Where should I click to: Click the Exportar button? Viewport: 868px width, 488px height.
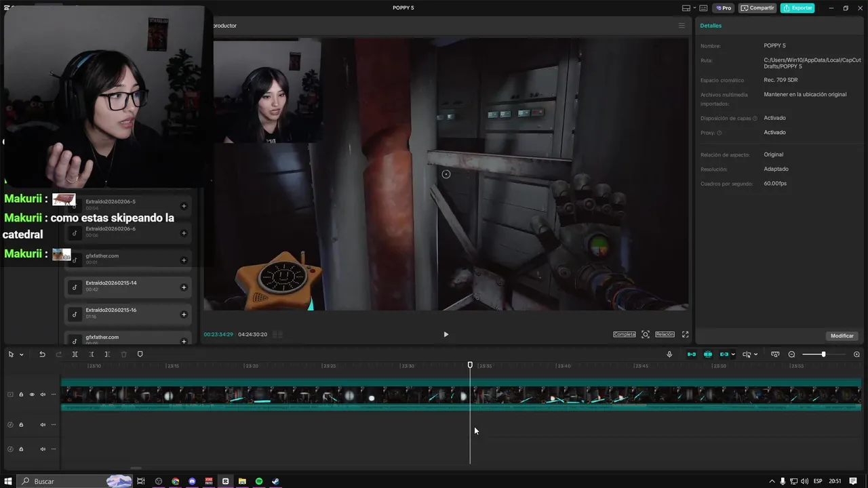pos(797,8)
